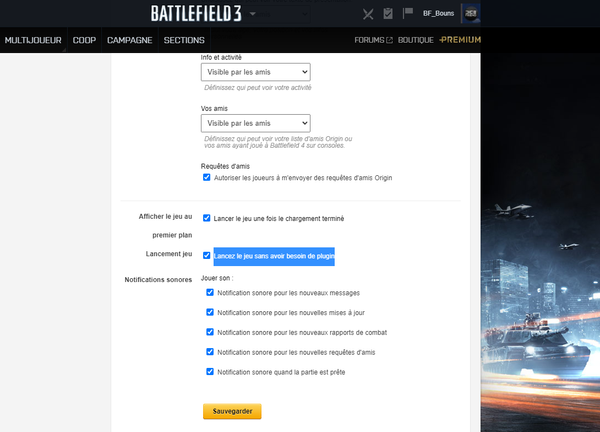
Task: Open the Premium page
Action: click(460, 40)
